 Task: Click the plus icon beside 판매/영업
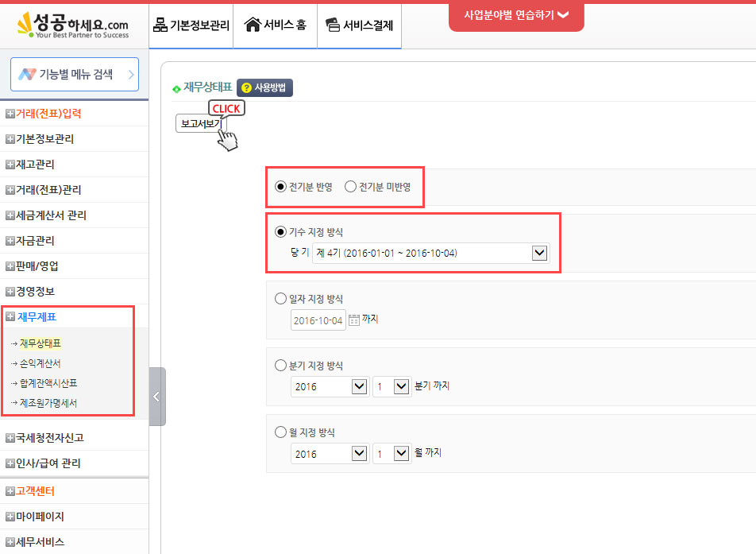click(10, 266)
